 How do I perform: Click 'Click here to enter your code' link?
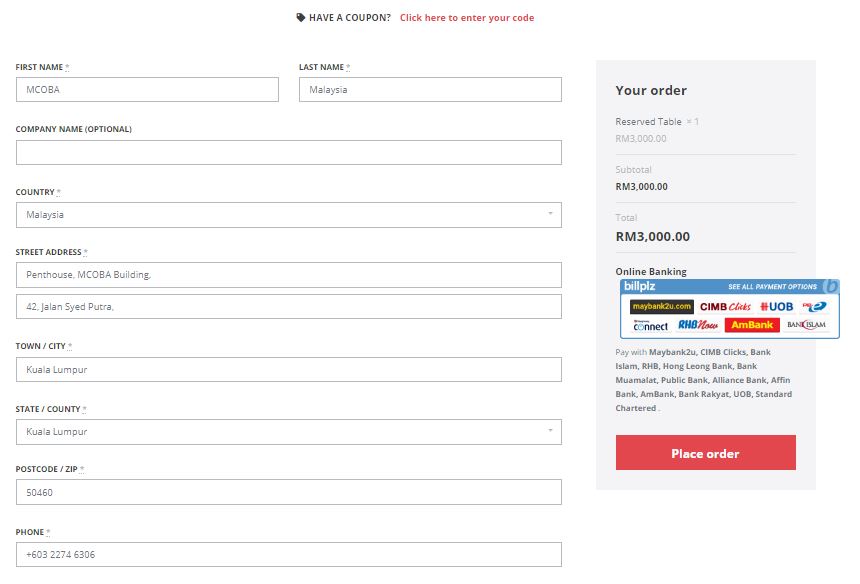click(x=467, y=18)
